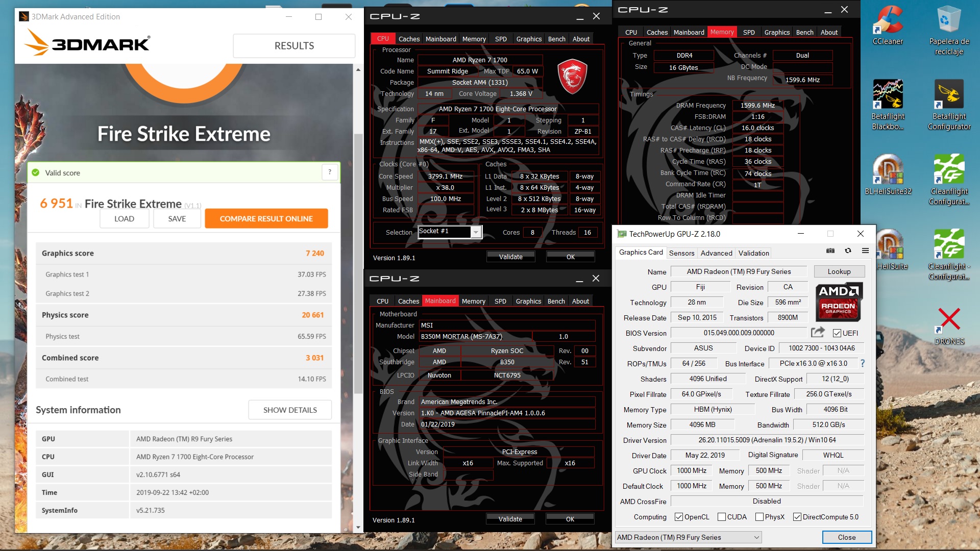Toggle the OpenCL checkbox
The image size is (980, 551).
[x=679, y=517]
